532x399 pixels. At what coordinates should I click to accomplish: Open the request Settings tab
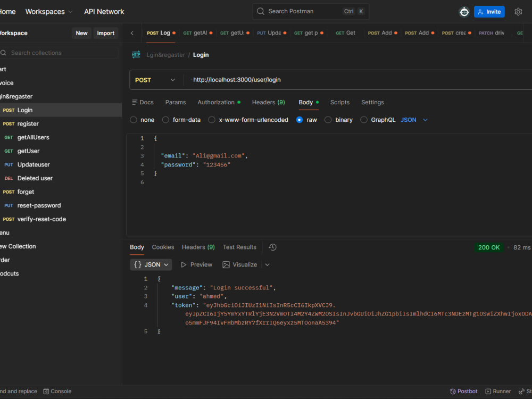[372, 102]
